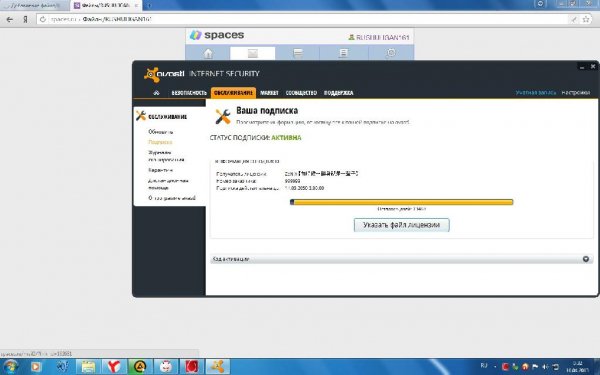
Task: Open the remote assistance sidebar entry
Action: pyautogui.click(x=168, y=184)
